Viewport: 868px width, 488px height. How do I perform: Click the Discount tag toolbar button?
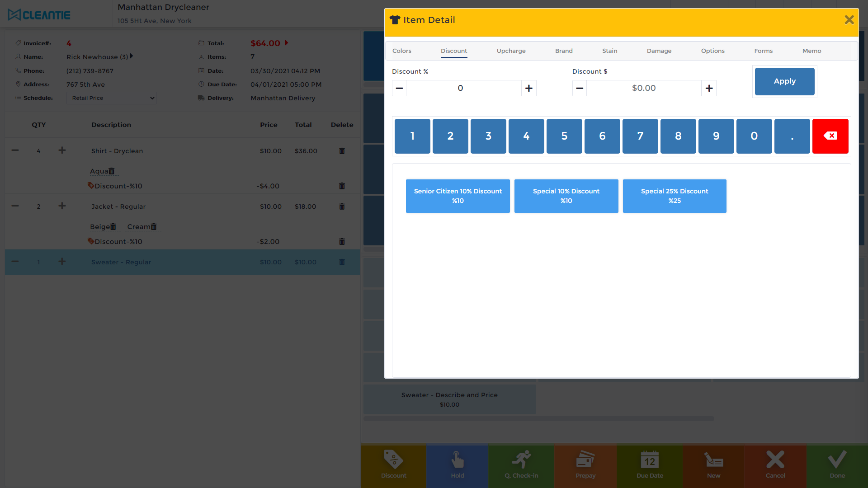pyautogui.click(x=393, y=465)
